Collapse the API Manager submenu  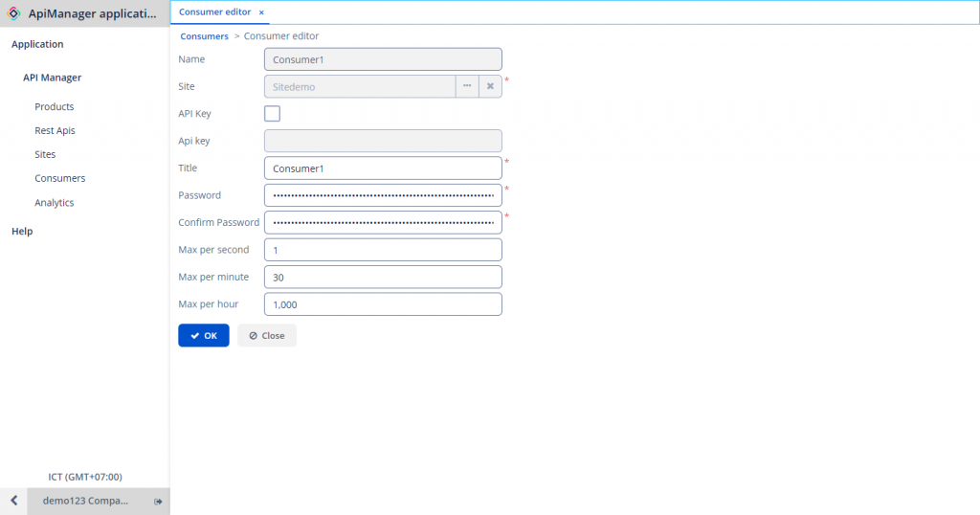pos(53,78)
